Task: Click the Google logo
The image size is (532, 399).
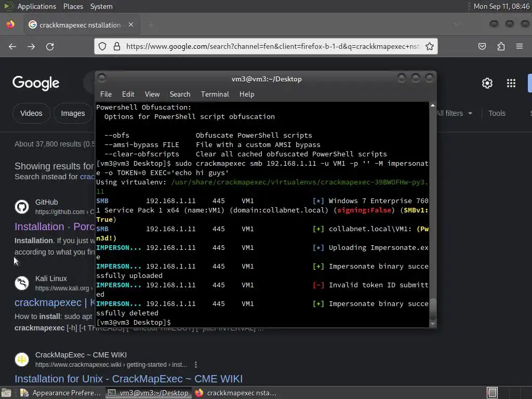Action: 36,83
